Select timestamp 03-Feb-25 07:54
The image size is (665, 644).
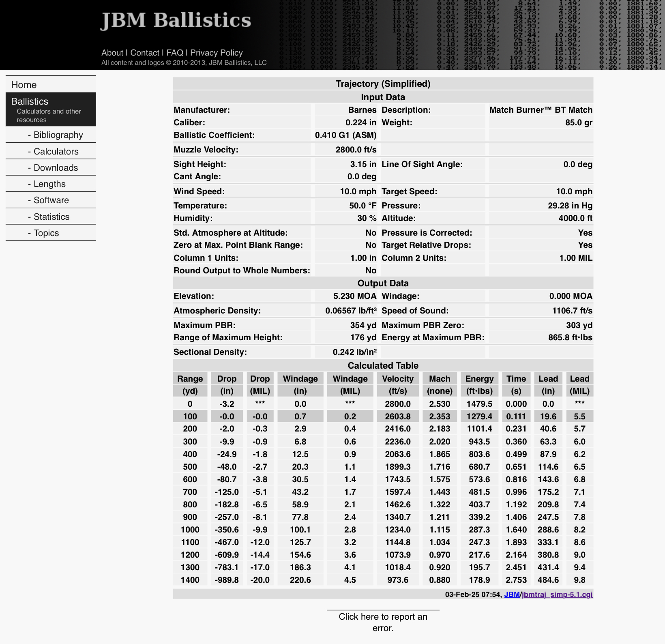473,595
